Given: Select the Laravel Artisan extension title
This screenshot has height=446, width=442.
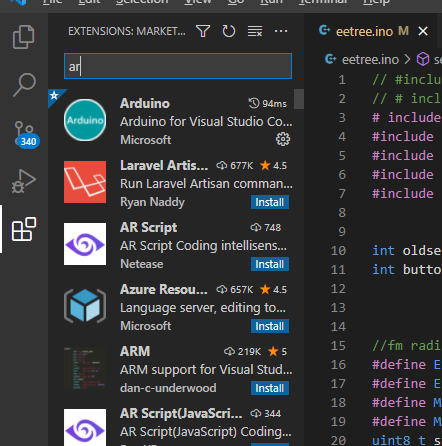Looking at the screenshot, I should coord(164,165).
